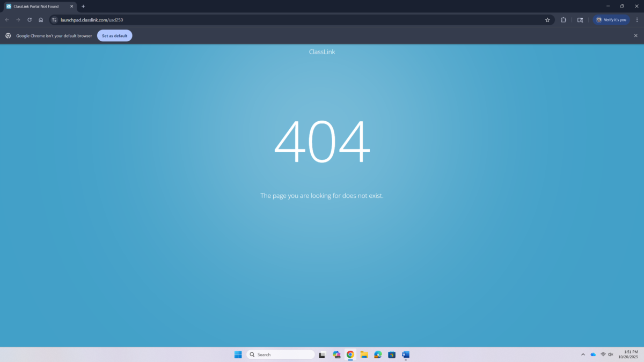Click the site information icon in address bar

click(x=54, y=20)
